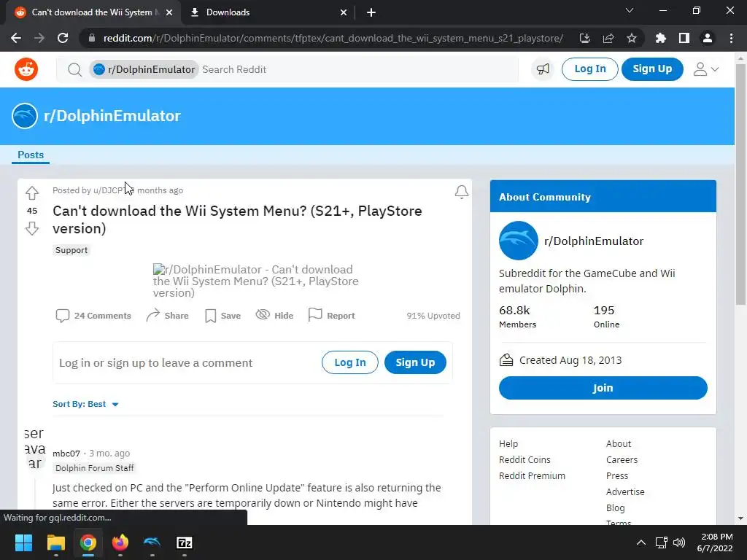The image size is (747, 560).
Task: Click Log In in comment box
Action: pyautogui.click(x=350, y=362)
